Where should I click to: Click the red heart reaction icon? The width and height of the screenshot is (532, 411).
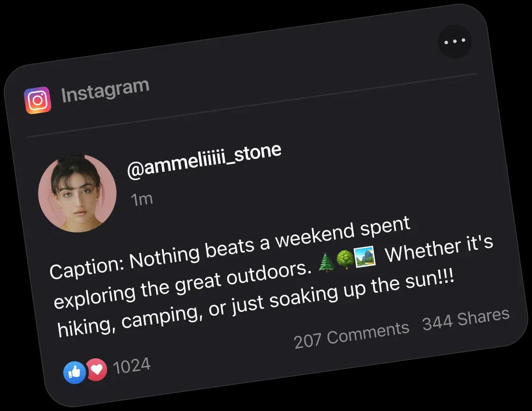click(x=97, y=369)
